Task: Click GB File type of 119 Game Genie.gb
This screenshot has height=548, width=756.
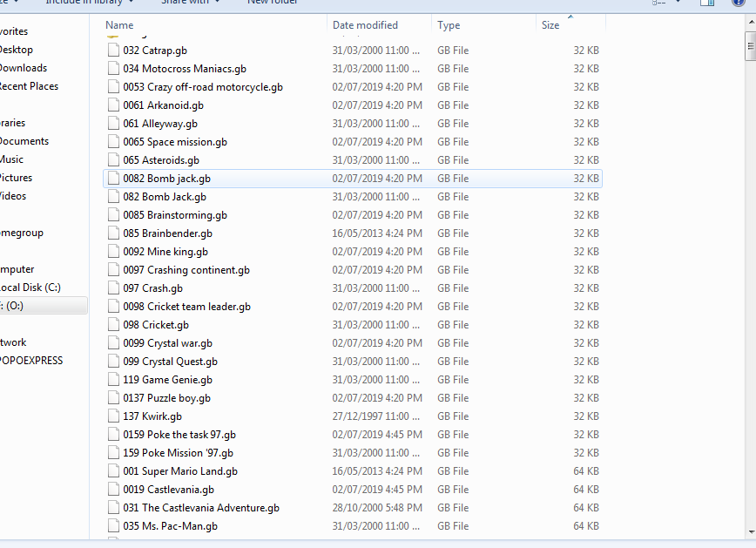Action: tap(453, 380)
